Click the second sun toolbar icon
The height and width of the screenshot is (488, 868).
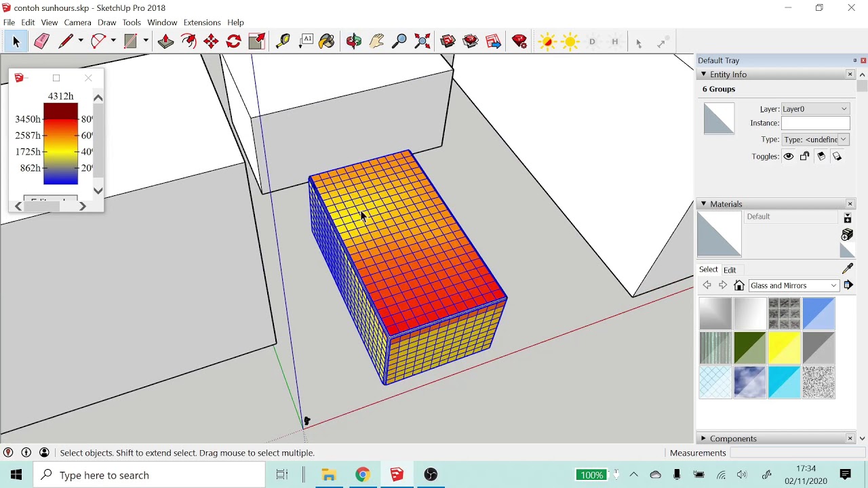coord(570,42)
